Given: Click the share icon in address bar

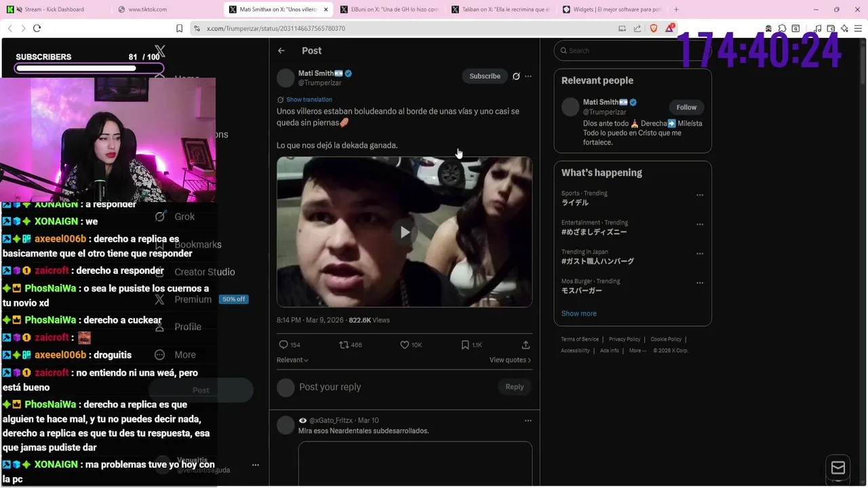Looking at the screenshot, I should click(637, 28).
